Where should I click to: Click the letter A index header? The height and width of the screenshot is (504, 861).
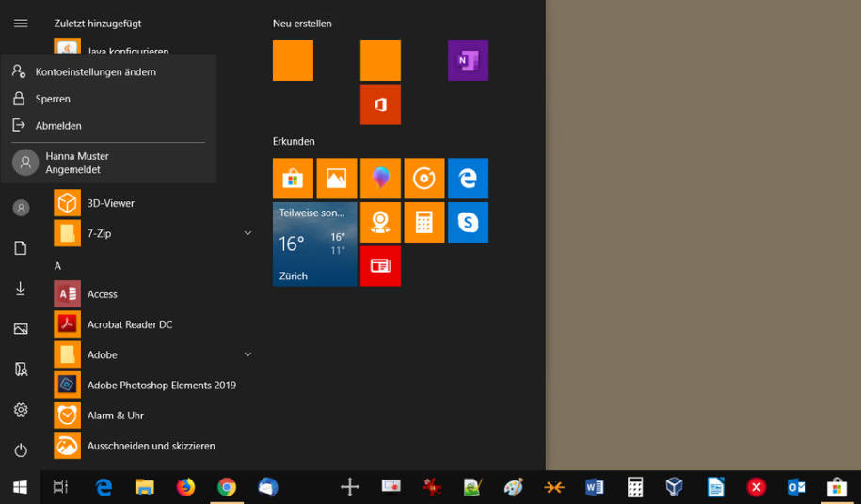[57, 266]
